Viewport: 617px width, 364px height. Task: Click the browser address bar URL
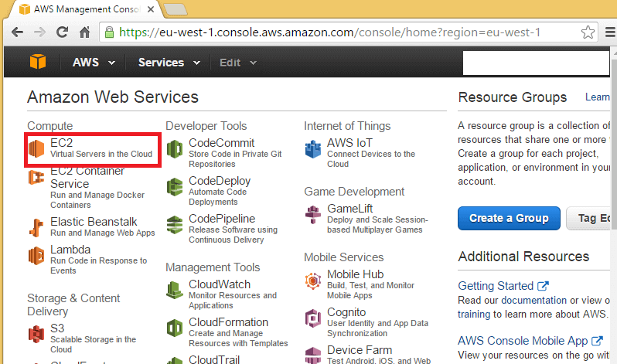[x=329, y=32]
